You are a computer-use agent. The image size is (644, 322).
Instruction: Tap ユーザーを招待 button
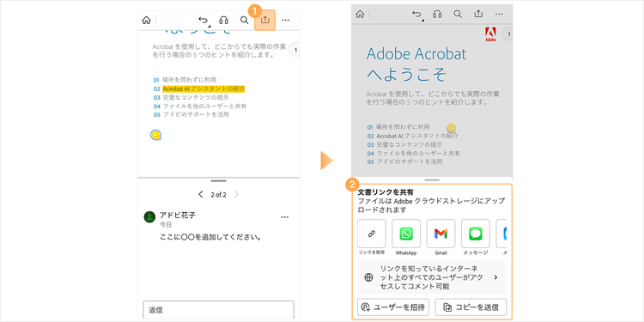(x=393, y=307)
